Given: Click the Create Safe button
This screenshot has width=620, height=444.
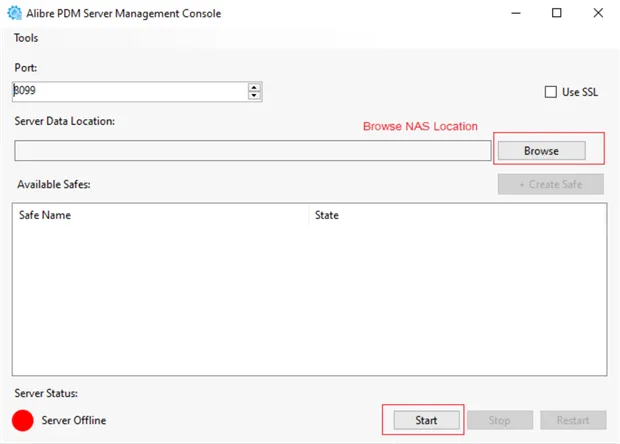Looking at the screenshot, I should (550, 184).
